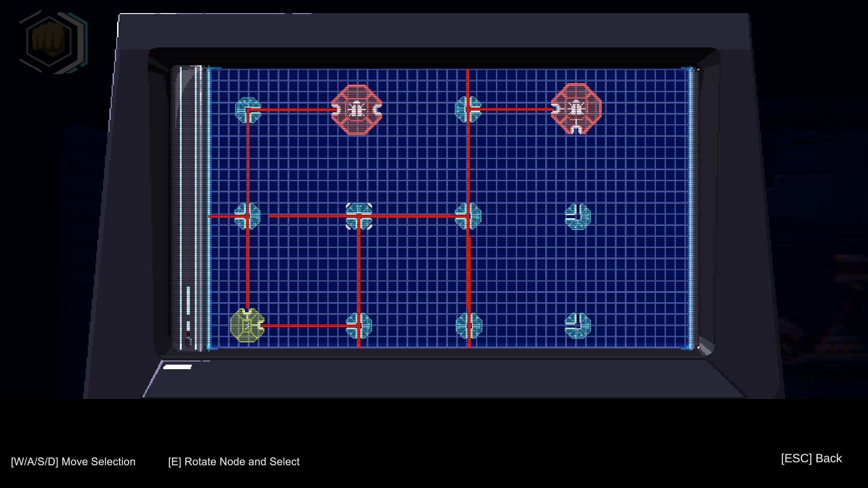This screenshot has width=868, height=488.
Task: Click the [W/A/S/D] Move Selection hint
Action: 74,461
